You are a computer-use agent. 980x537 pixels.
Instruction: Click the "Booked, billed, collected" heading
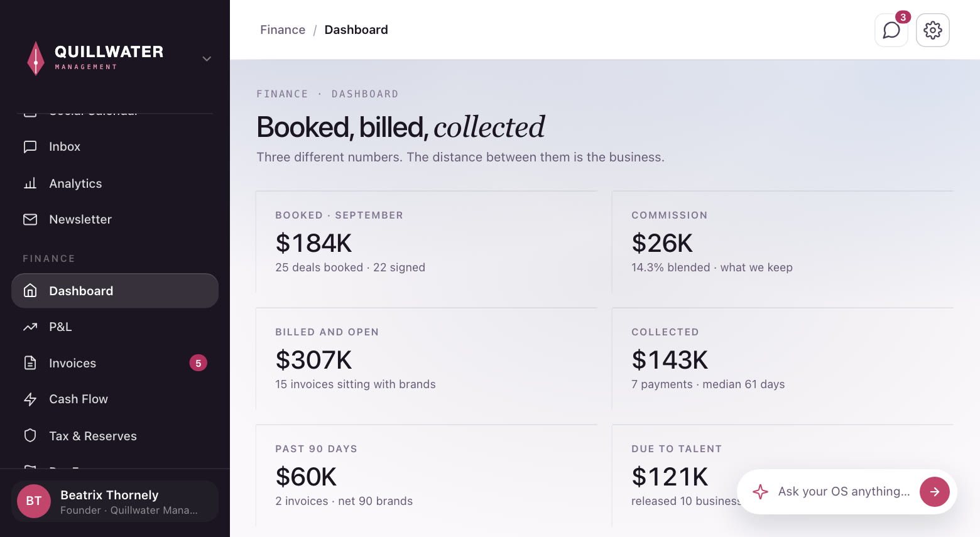tap(401, 127)
